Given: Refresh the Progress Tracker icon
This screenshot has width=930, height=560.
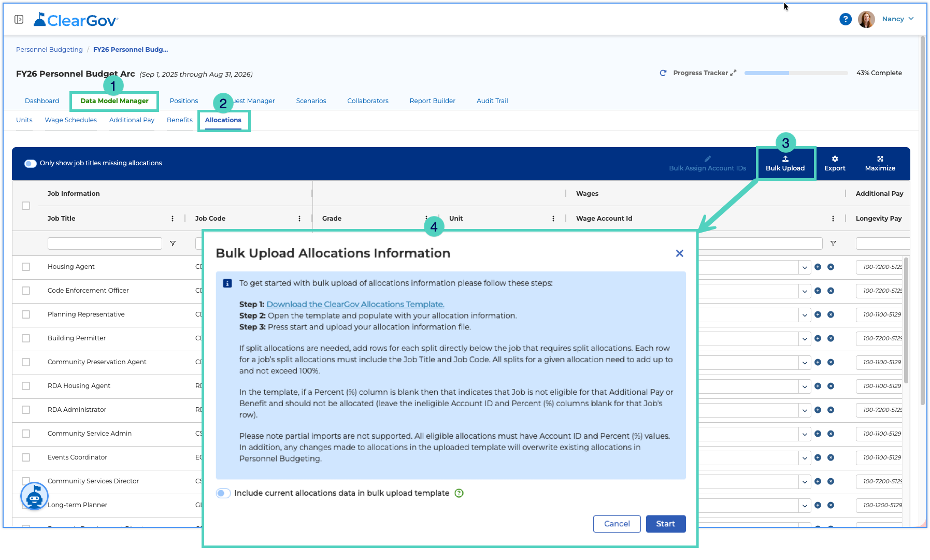Looking at the screenshot, I should coord(663,73).
